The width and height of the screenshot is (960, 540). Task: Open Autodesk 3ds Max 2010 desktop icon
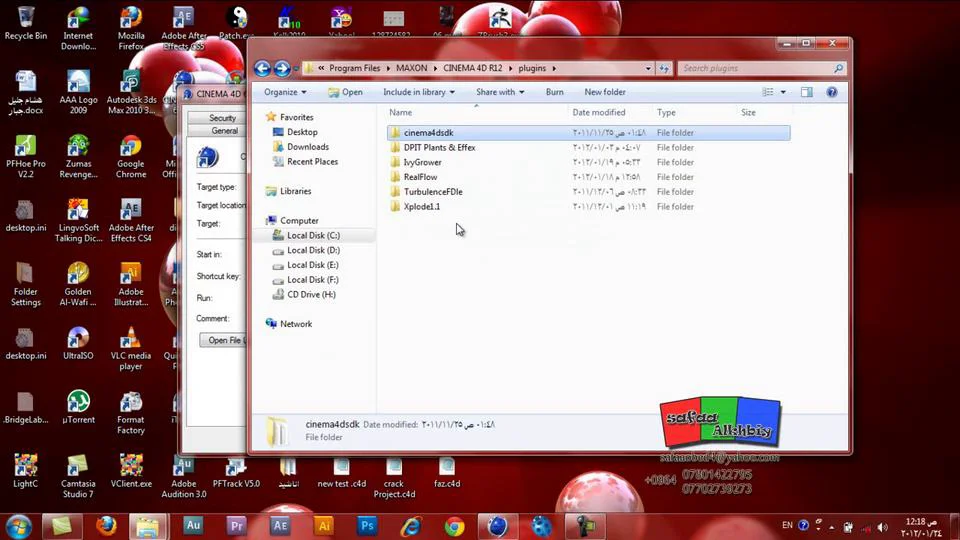coord(131,92)
